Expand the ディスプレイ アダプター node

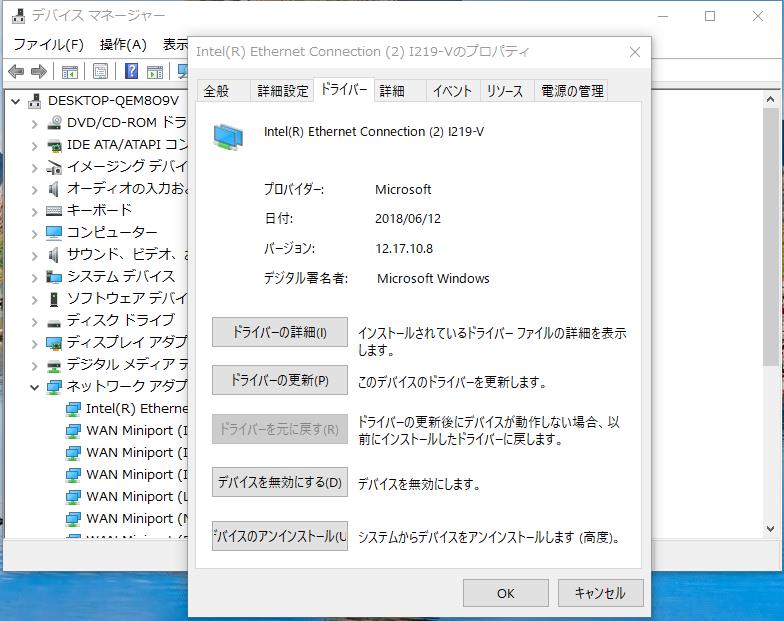[x=34, y=344]
